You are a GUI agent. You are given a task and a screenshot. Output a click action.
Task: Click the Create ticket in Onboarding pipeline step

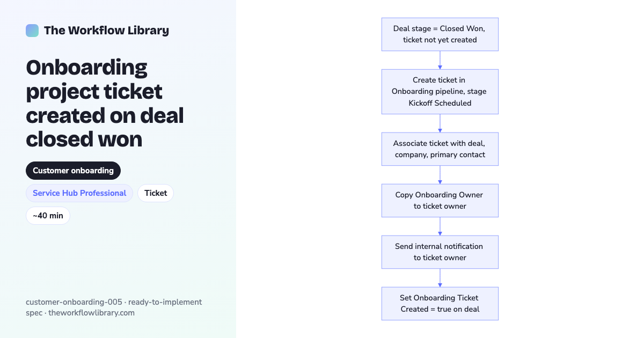point(440,91)
